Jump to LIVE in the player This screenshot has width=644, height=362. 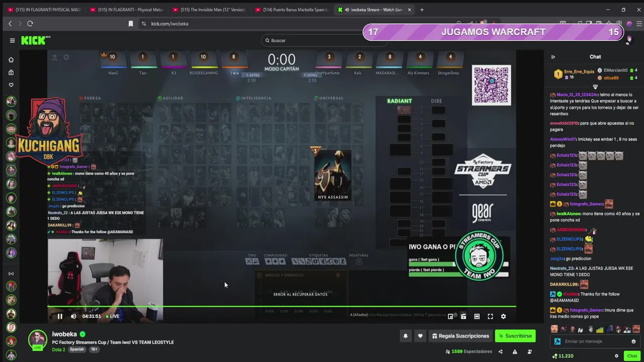point(112,316)
